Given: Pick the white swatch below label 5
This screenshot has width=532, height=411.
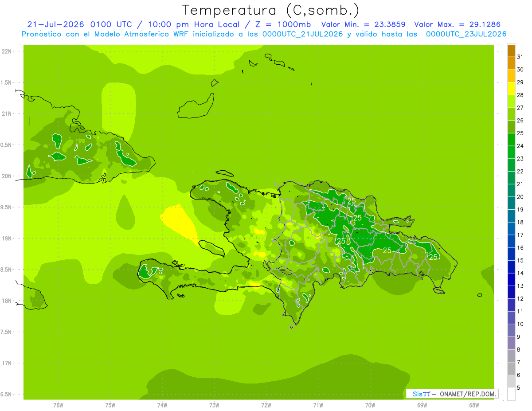Looking at the screenshot, I should coord(511,394).
